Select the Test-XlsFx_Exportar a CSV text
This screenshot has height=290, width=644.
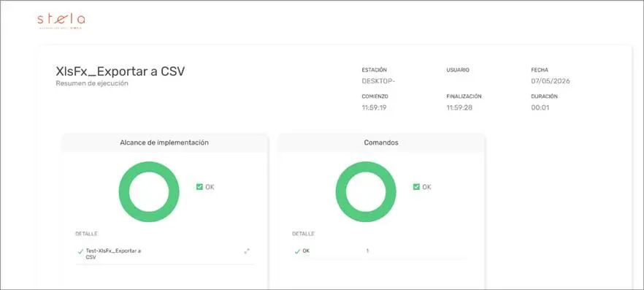coord(113,254)
